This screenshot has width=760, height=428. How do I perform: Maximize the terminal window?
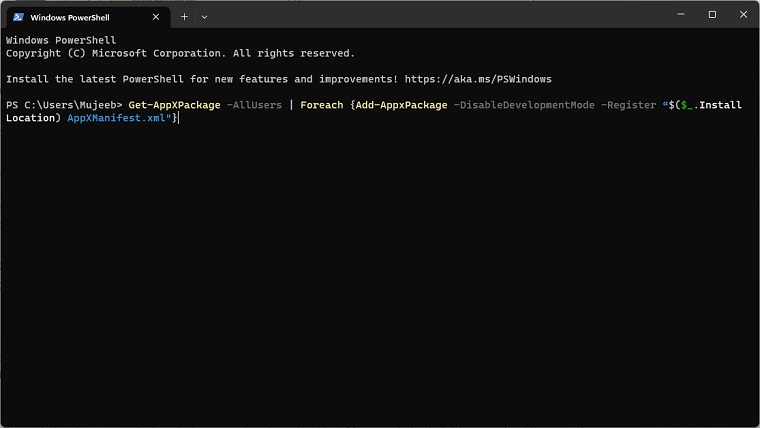712,15
